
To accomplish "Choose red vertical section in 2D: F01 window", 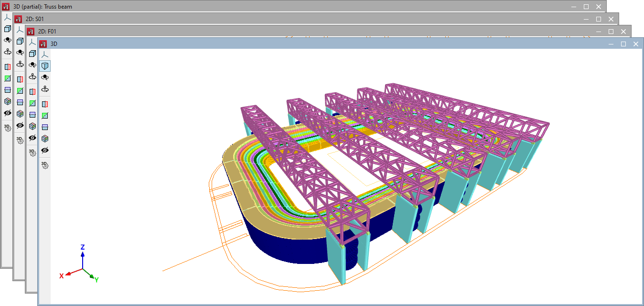I will click(32, 91).
